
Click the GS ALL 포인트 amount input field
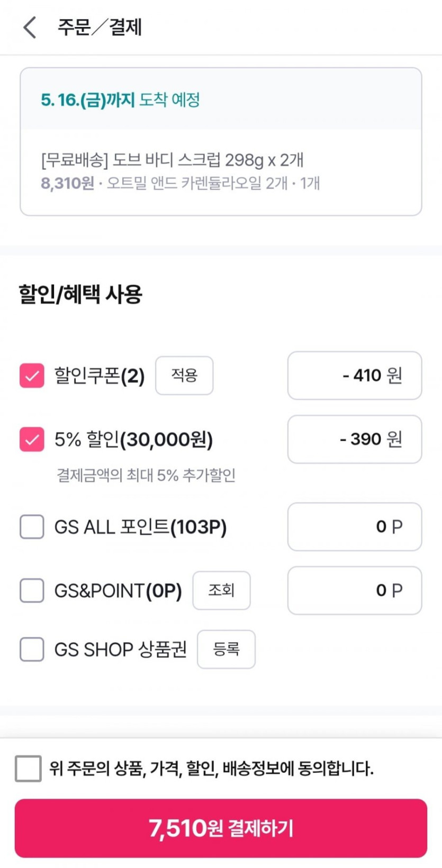coord(354,527)
